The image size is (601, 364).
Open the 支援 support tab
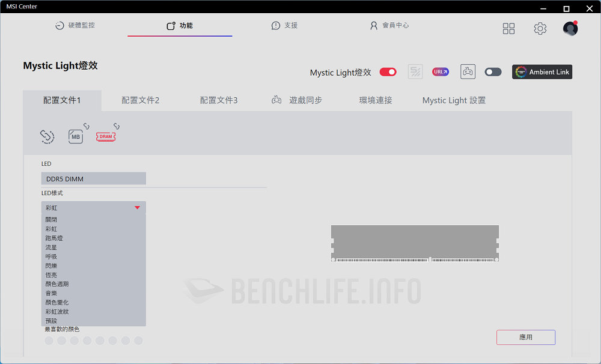click(x=284, y=25)
